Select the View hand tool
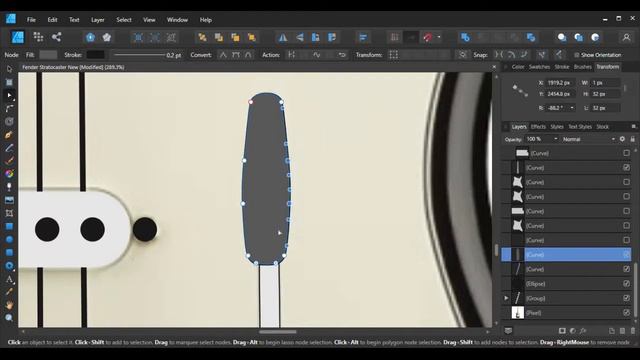Image resolution: width=640 pixels, height=360 pixels. click(x=9, y=304)
